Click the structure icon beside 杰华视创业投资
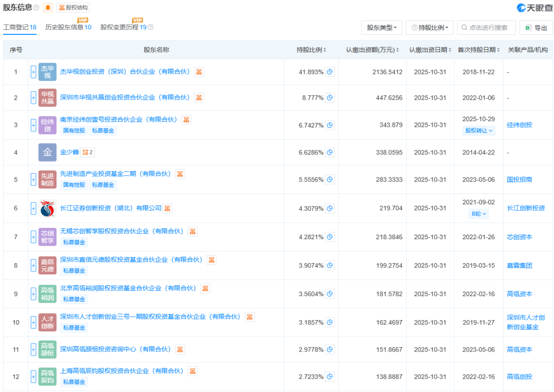 click(x=199, y=72)
